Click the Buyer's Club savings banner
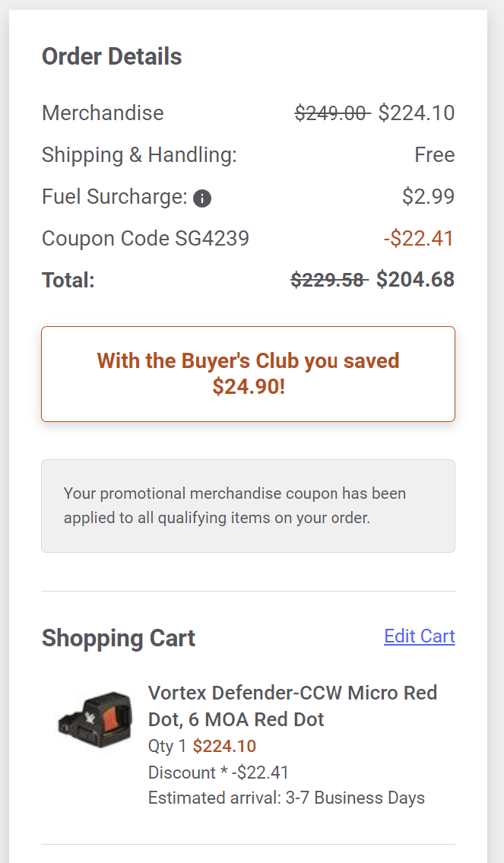504x863 pixels. pyautogui.click(x=248, y=374)
